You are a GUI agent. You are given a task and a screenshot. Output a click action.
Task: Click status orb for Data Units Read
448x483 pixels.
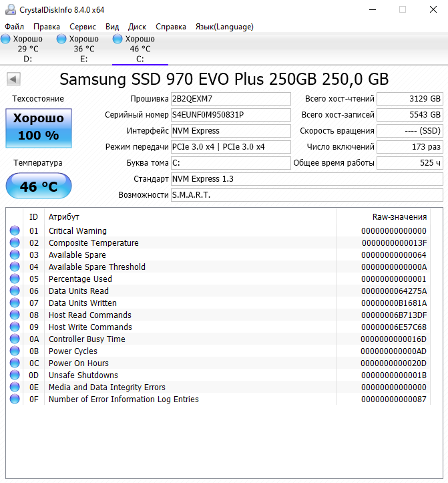(x=15, y=291)
